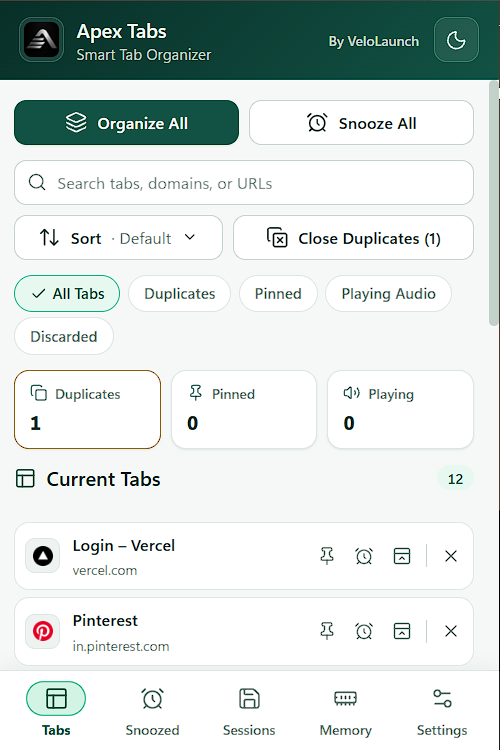Switch to the Settings bottom tab

tap(442, 710)
